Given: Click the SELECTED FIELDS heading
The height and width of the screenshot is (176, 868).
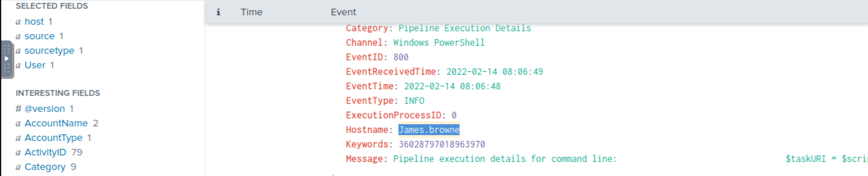Looking at the screenshot, I should click(52, 6).
